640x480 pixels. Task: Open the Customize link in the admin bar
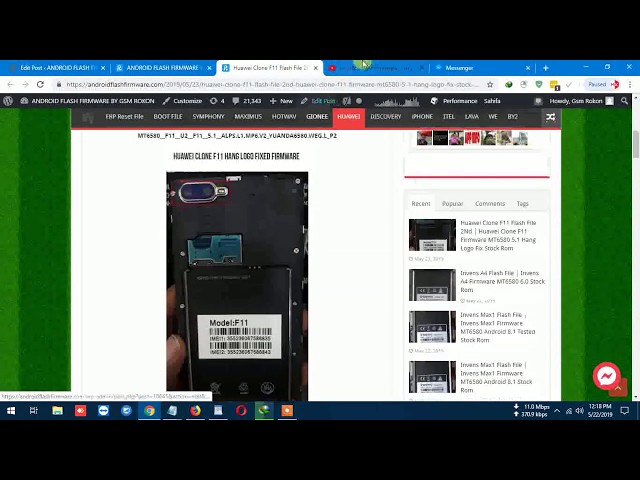(x=182, y=101)
